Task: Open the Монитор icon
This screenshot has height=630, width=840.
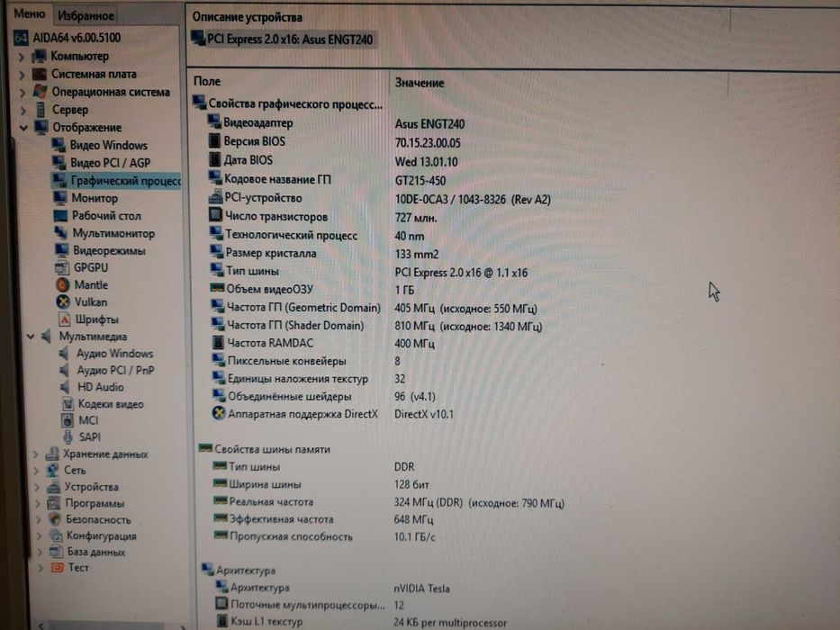Action: point(60,198)
